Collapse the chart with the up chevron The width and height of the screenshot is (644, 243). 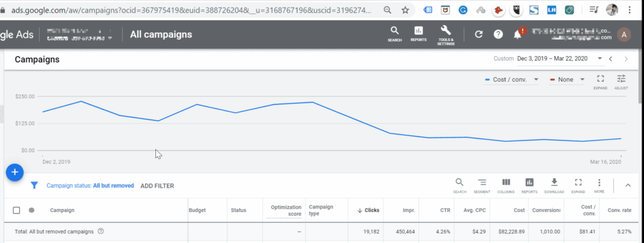point(628,186)
